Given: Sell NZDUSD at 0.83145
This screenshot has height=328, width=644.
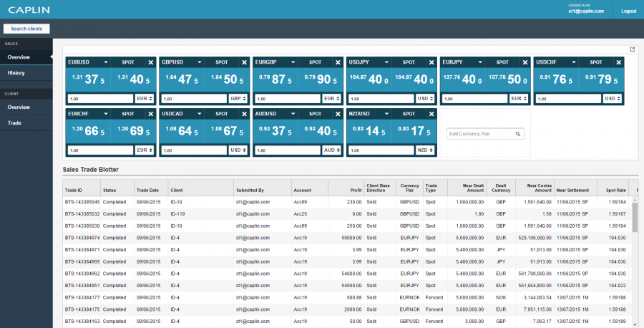Looking at the screenshot, I should (369, 131).
